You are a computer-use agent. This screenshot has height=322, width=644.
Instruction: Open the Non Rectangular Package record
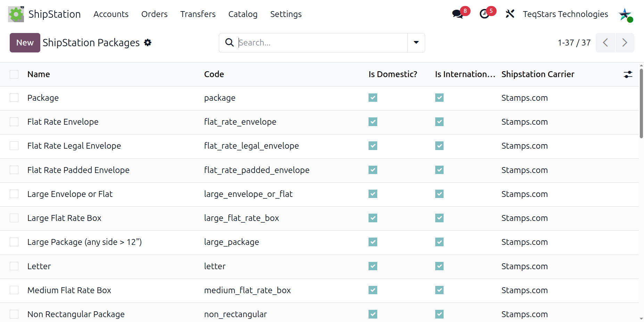[x=76, y=314]
